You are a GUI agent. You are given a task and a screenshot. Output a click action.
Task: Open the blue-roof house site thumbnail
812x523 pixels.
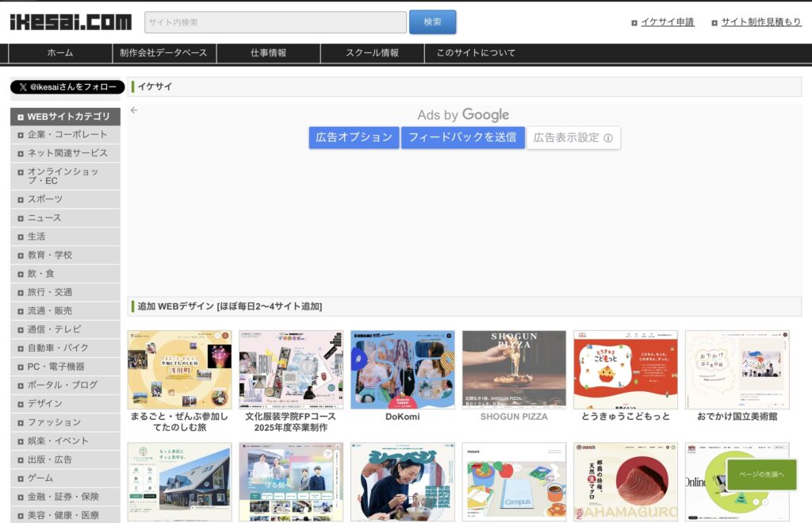click(x=180, y=482)
